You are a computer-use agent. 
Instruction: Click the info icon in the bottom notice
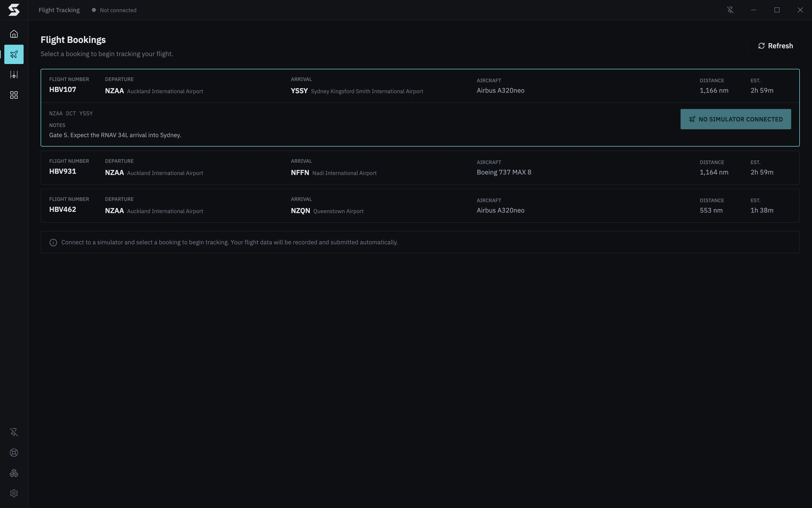point(53,243)
